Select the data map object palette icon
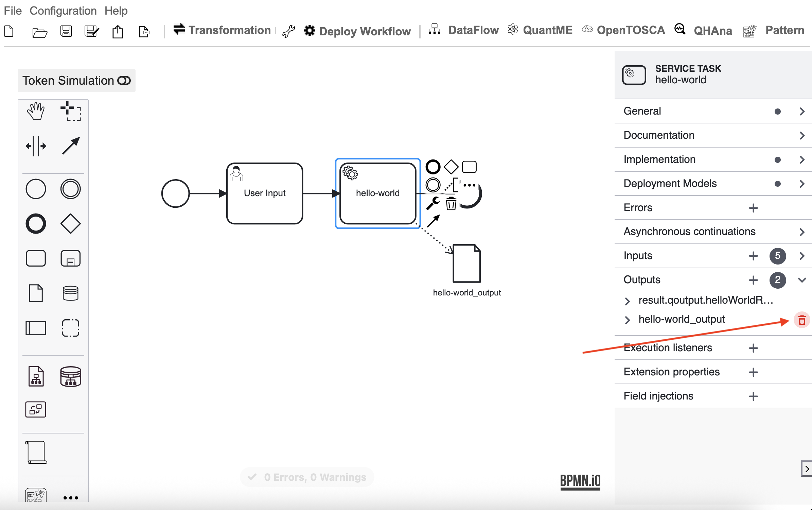This screenshot has height=510, width=812. tap(36, 376)
